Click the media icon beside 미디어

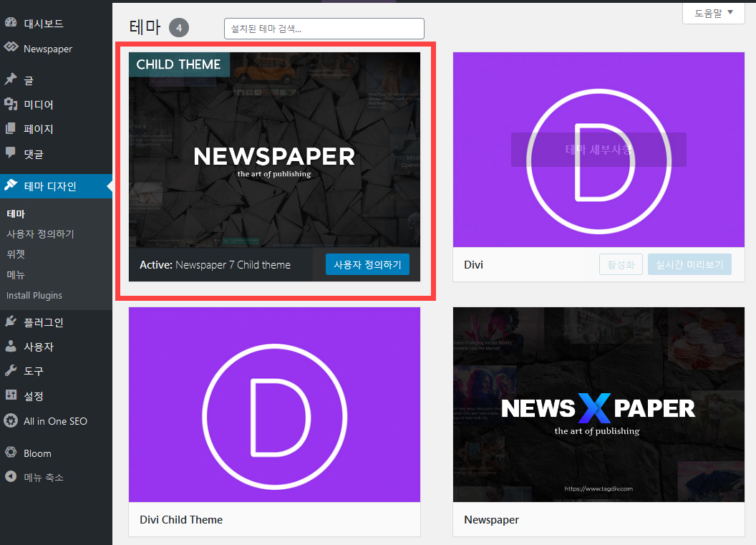[x=11, y=104]
